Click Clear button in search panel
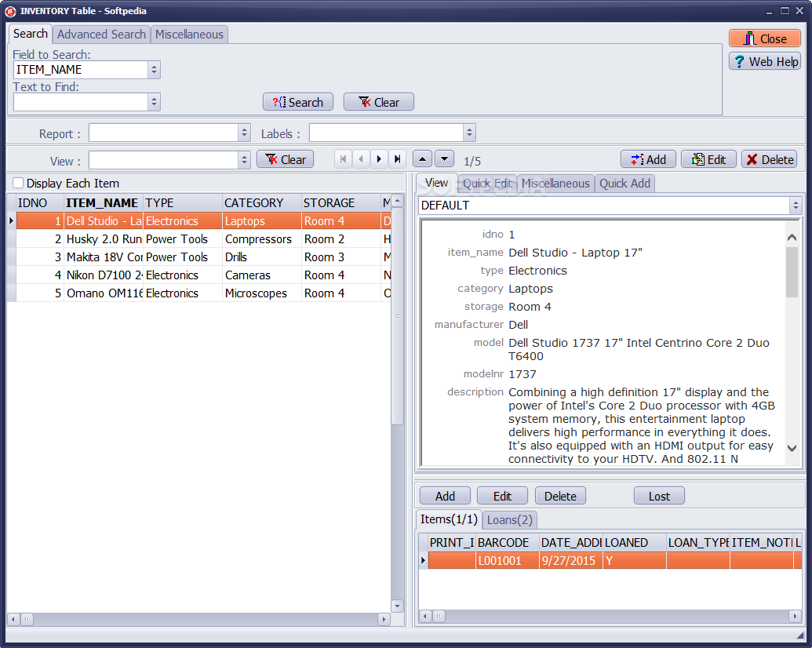812x648 pixels. coord(379,102)
